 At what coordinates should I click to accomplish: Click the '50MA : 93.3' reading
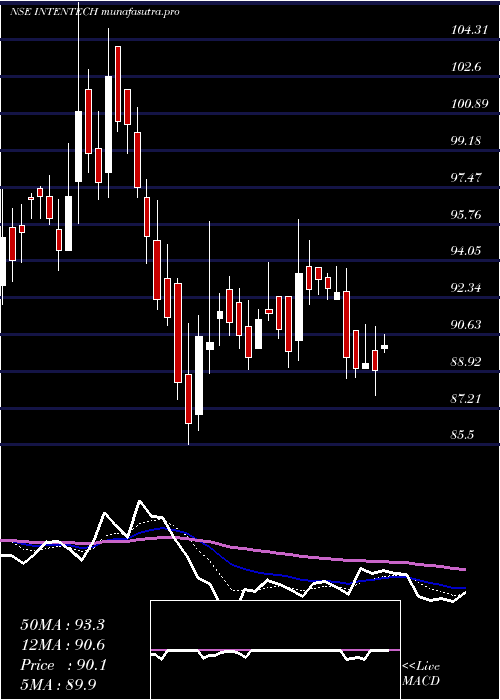click(62, 625)
